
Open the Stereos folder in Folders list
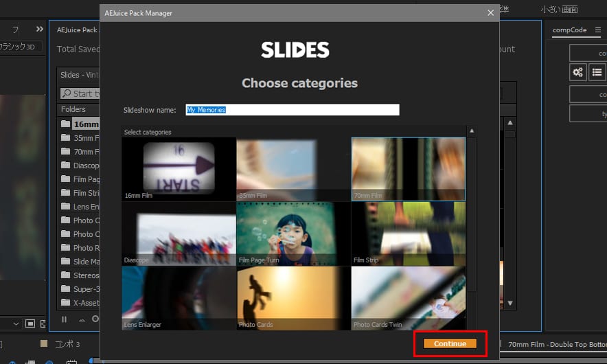tap(80, 275)
